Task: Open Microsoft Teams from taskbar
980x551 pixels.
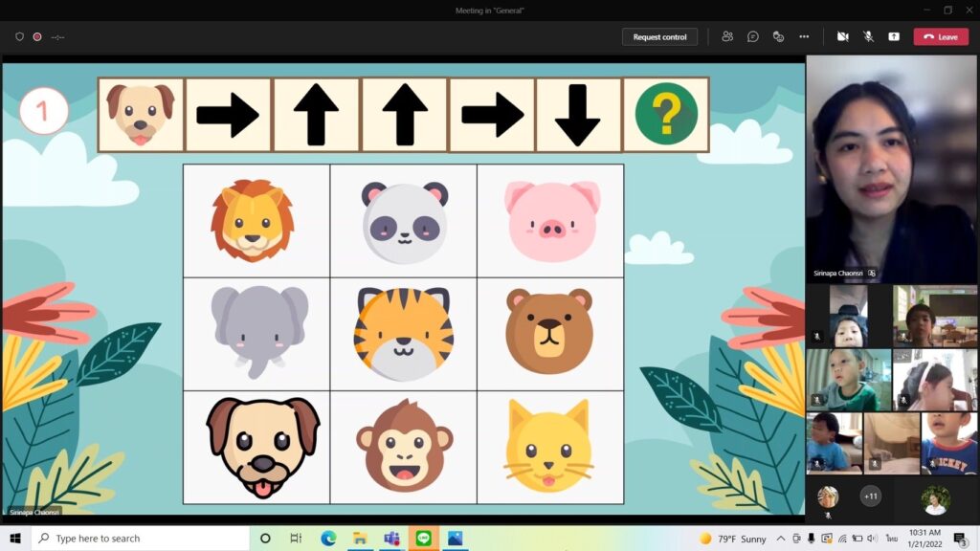Action: coord(391,539)
